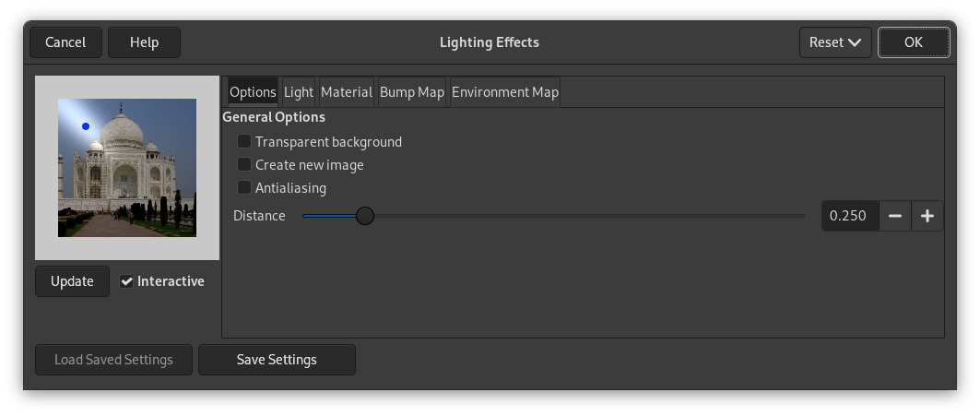Enable Transparent background checkbox
The image size is (980, 416).
(x=244, y=142)
